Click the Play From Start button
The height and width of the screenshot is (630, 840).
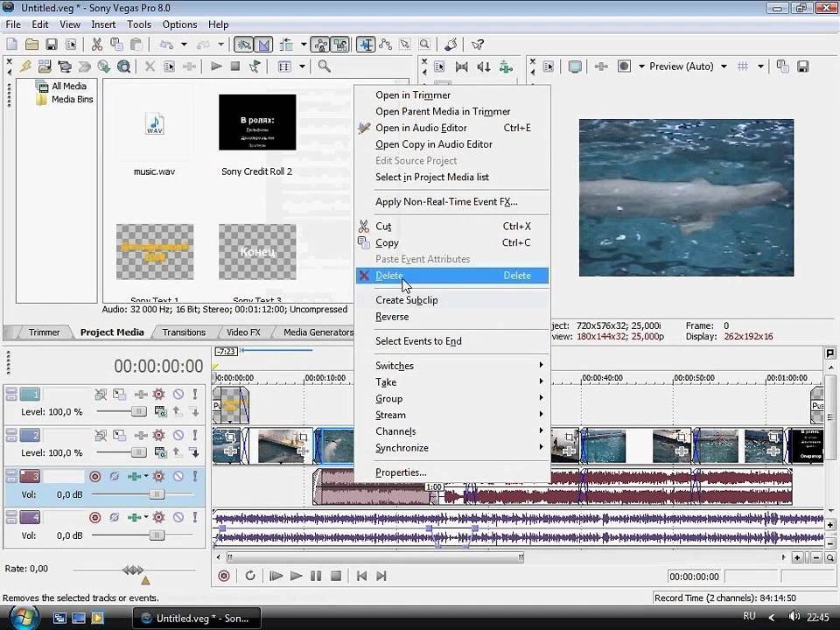[x=276, y=576]
